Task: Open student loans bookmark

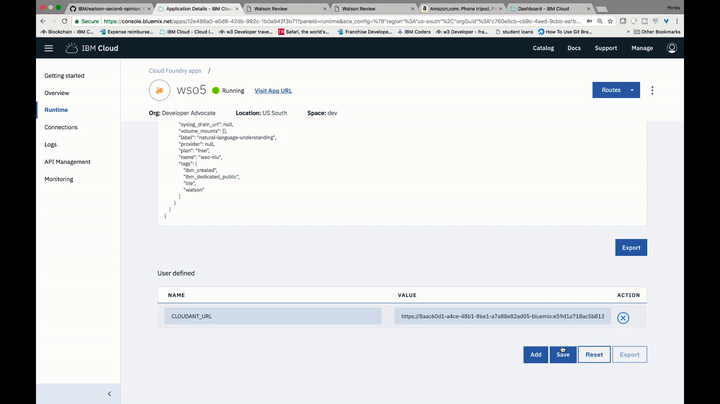Action: [x=514, y=32]
